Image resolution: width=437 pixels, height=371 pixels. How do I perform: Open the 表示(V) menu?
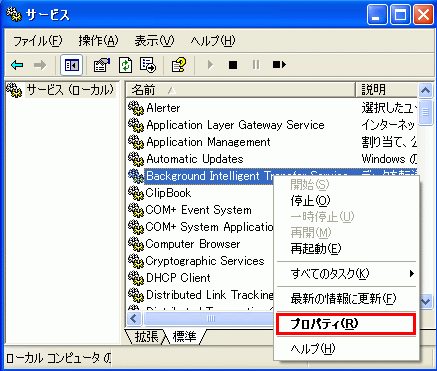[154, 41]
